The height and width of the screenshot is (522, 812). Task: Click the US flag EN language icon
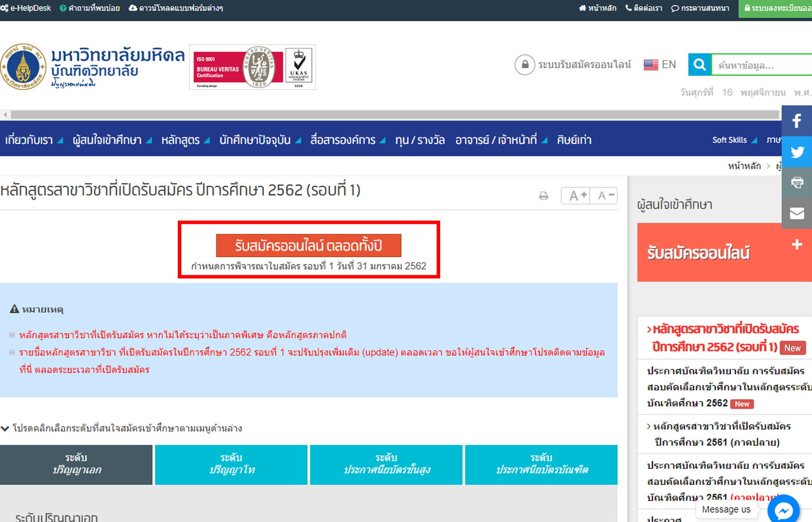click(651, 65)
